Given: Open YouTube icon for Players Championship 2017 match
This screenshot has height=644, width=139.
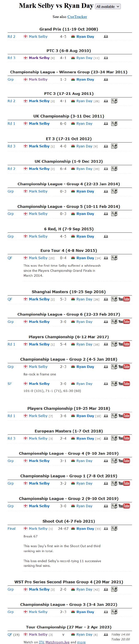Looking at the screenshot, I should [x=124, y=344].
